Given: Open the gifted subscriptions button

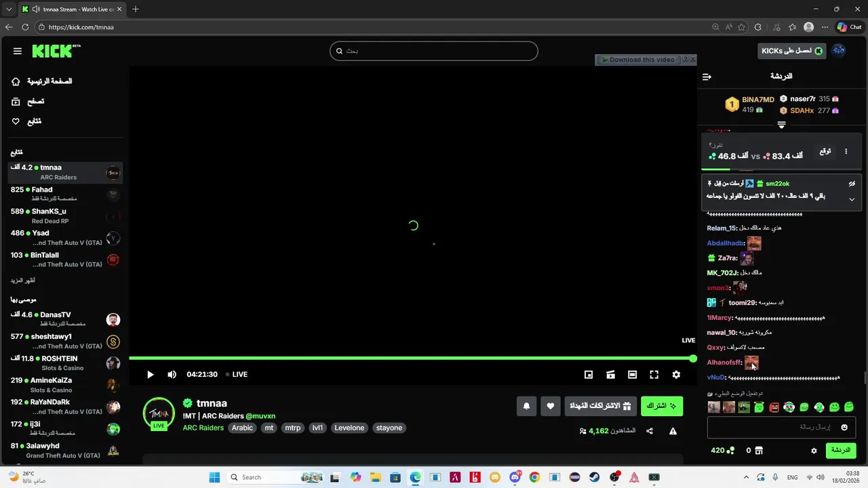Looking at the screenshot, I should coord(601,406).
